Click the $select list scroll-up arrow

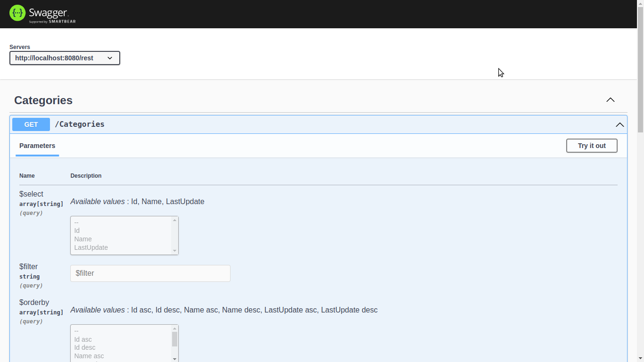click(x=175, y=220)
